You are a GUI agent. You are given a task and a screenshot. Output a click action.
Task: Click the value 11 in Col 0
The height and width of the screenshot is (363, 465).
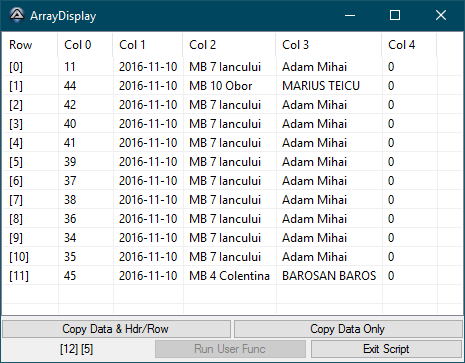[x=70, y=67]
